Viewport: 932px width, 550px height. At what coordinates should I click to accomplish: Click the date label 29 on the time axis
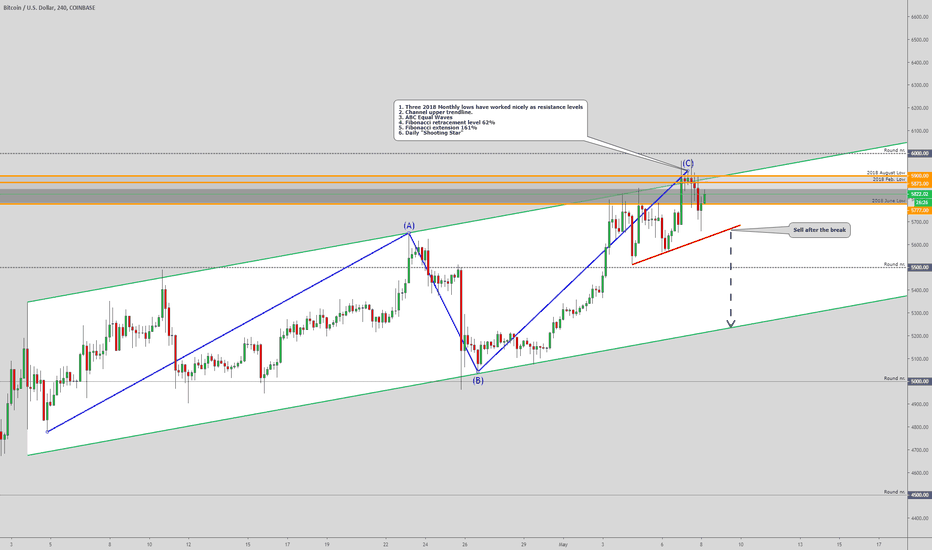(524, 543)
